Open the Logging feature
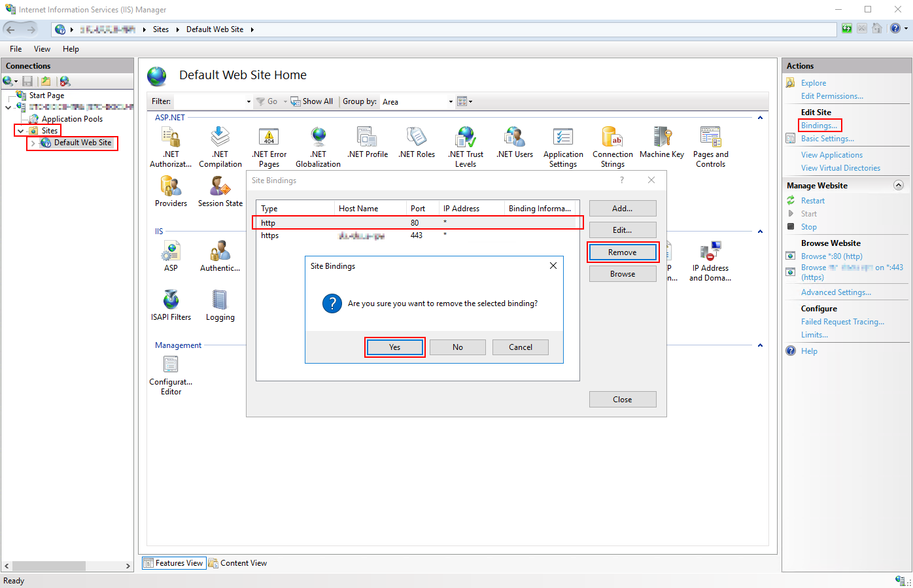Viewport: 913px width, 588px height. click(220, 304)
